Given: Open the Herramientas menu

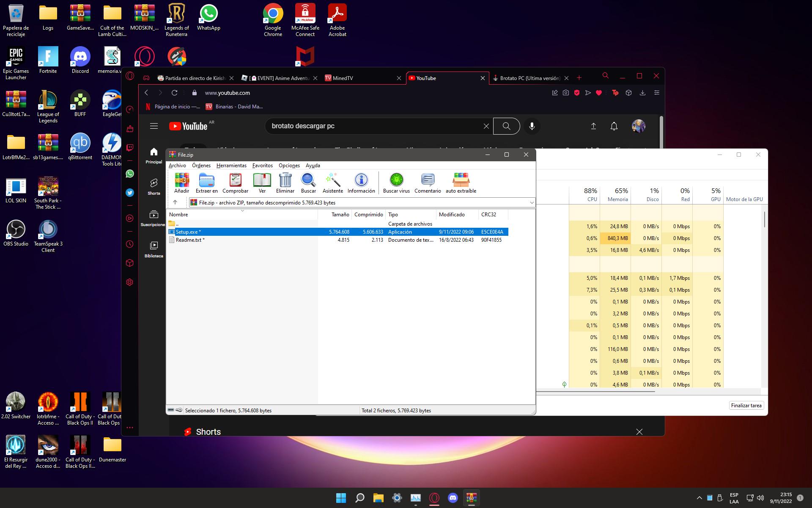Looking at the screenshot, I should pos(231,166).
